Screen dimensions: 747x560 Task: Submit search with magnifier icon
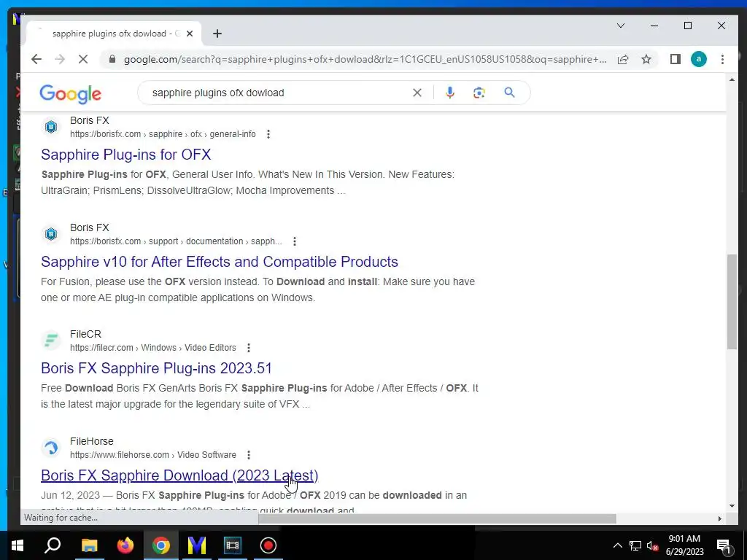509,93
